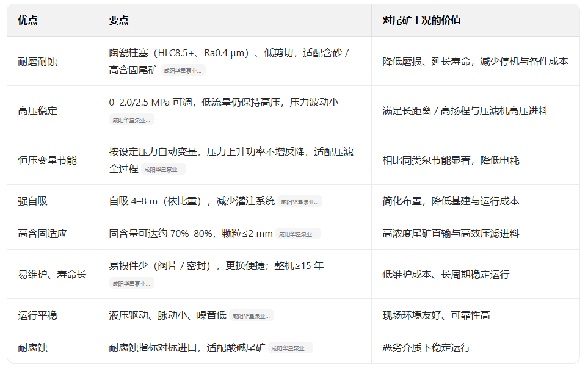Click citation chip after 噪音低
588x371 pixels.
(x=251, y=316)
